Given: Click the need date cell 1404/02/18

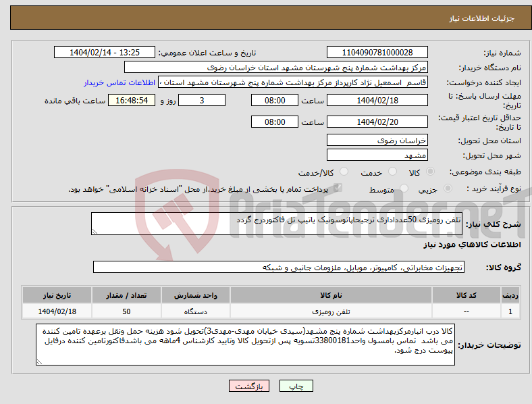Looking at the screenshot, I should pos(57,311).
